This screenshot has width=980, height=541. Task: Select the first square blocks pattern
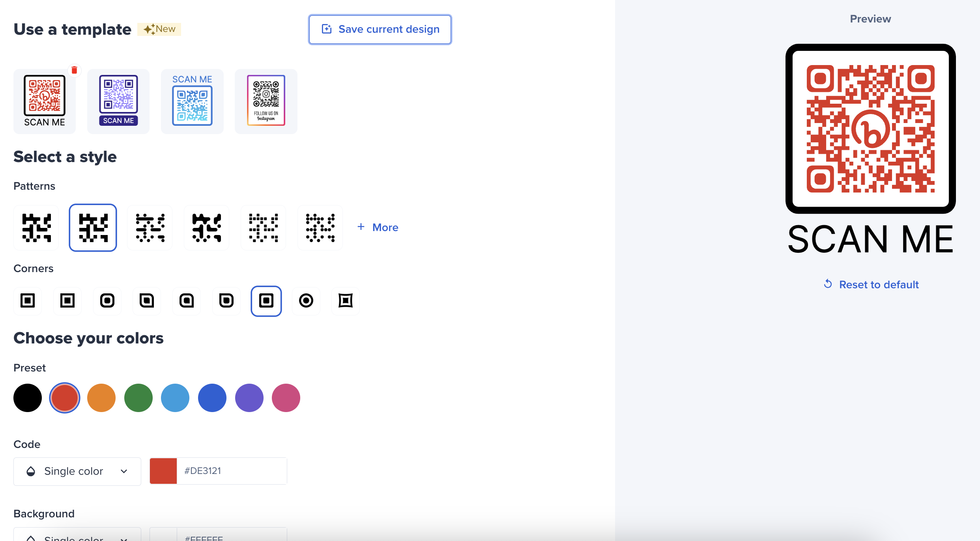click(x=36, y=228)
